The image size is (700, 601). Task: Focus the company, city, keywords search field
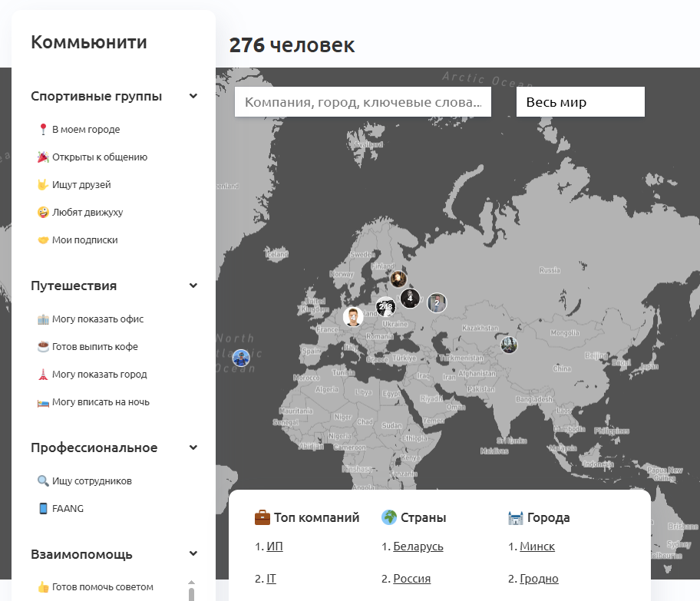(363, 102)
